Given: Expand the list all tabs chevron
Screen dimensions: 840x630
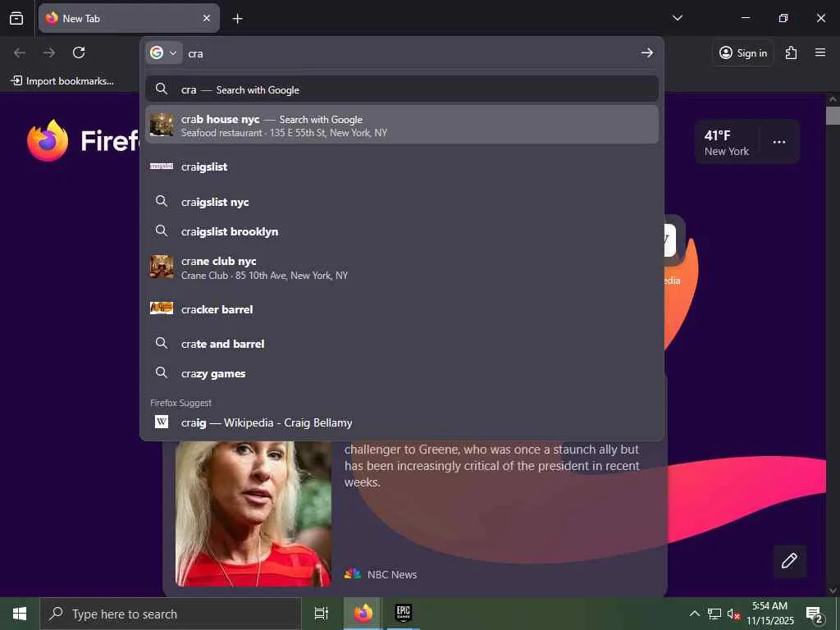Looking at the screenshot, I should [677, 18].
